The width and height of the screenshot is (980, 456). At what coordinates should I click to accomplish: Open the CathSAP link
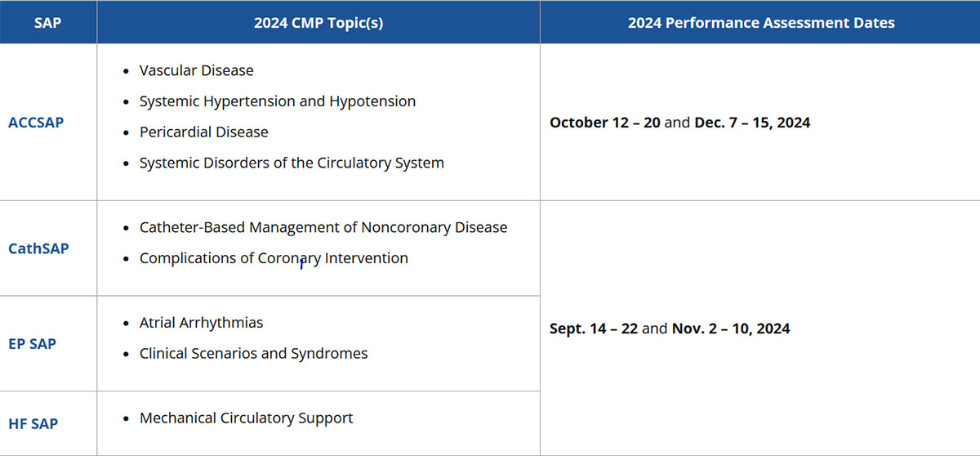(x=38, y=248)
